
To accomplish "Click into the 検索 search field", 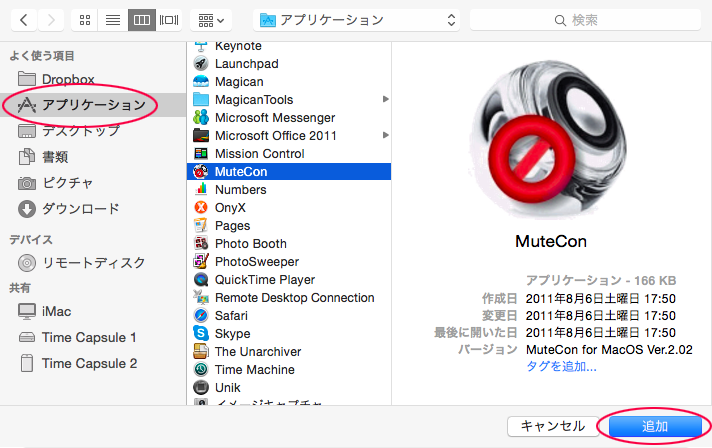I will tap(585, 20).
